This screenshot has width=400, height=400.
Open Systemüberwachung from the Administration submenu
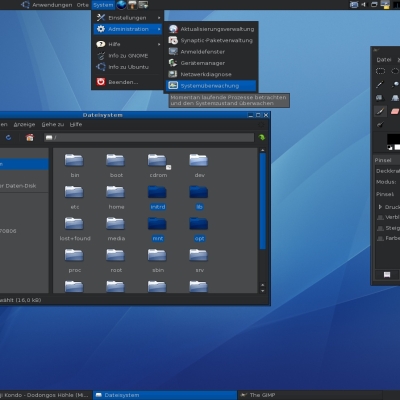(x=211, y=86)
